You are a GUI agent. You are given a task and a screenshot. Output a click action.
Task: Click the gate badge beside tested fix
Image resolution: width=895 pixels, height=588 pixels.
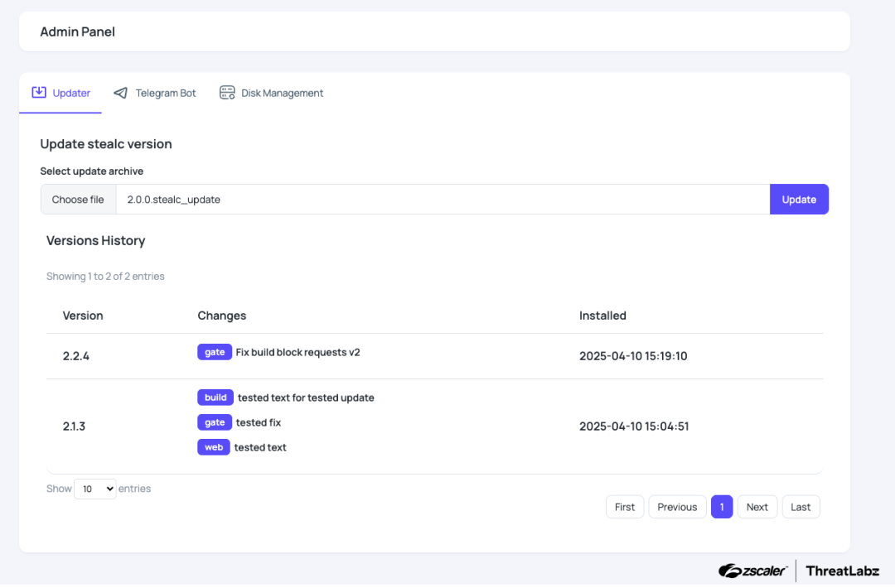tap(215, 422)
